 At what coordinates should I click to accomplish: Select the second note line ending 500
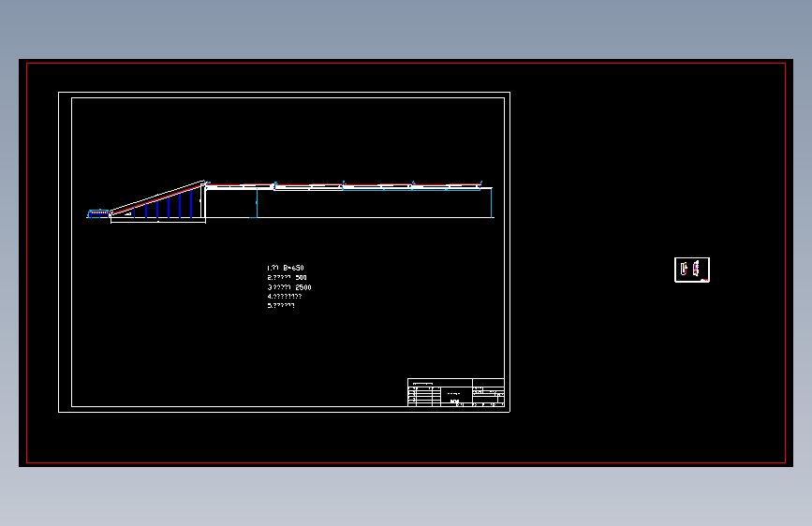tap(287, 277)
